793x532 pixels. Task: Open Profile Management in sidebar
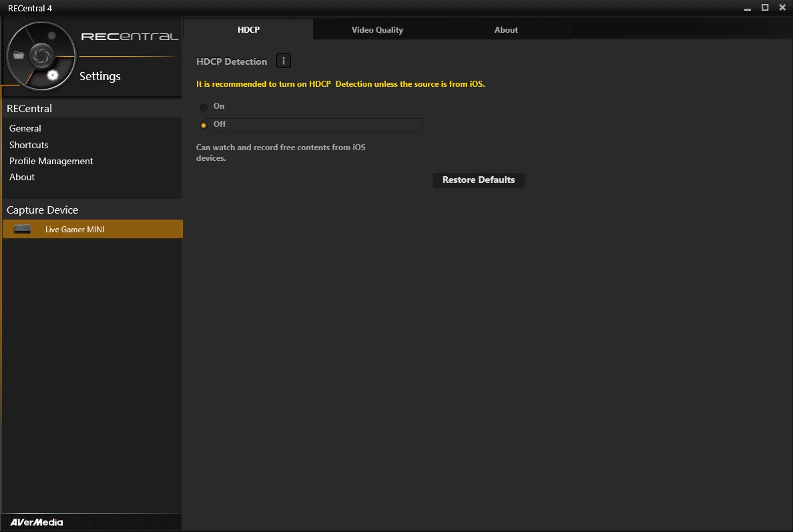click(51, 161)
